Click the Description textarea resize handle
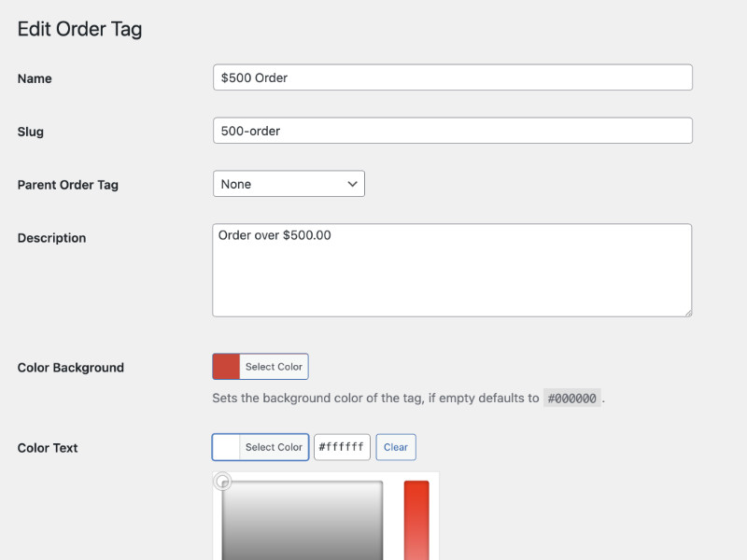This screenshot has height=560, width=747. click(x=687, y=312)
